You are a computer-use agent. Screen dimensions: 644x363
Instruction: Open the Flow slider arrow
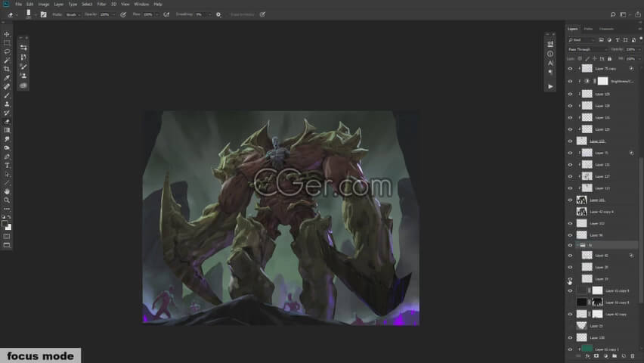pyautogui.click(x=156, y=14)
